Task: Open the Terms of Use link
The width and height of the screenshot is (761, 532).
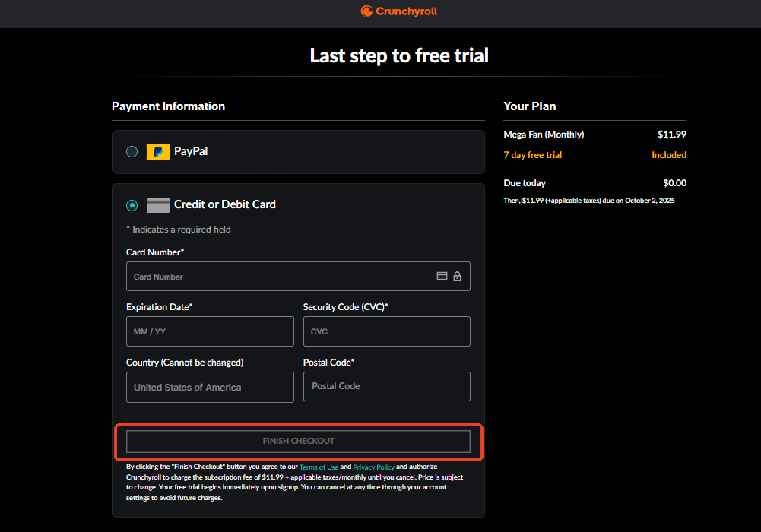Action: pos(319,467)
